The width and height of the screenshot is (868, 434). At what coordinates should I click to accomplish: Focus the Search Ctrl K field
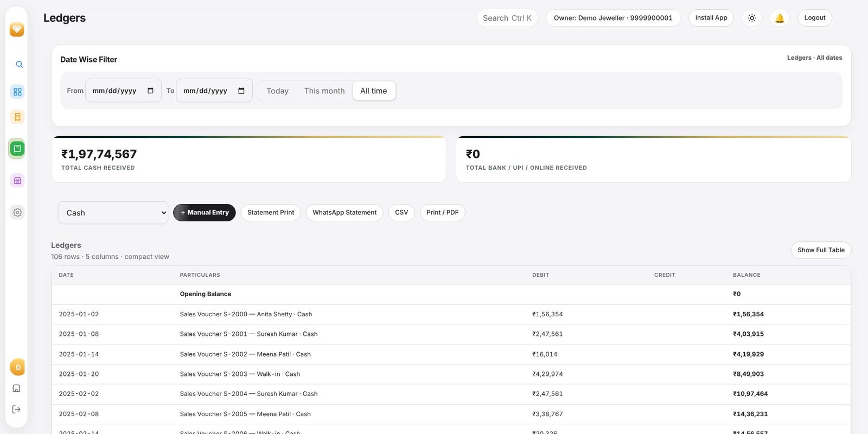(507, 18)
